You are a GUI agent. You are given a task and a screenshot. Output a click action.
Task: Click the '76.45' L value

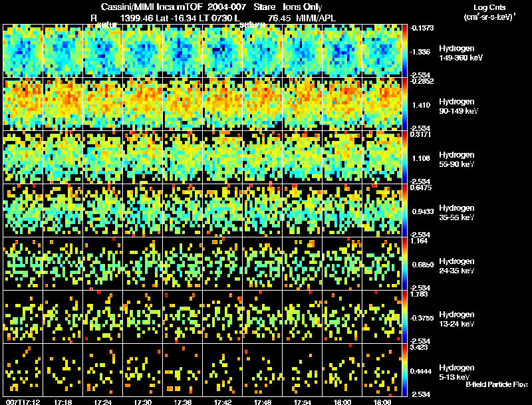click(x=279, y=18)
